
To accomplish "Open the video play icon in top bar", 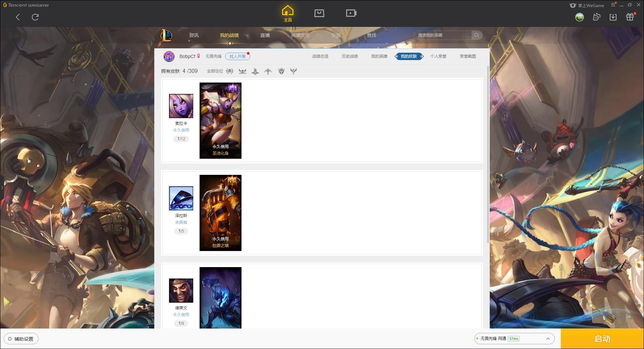I will [351, 13].
